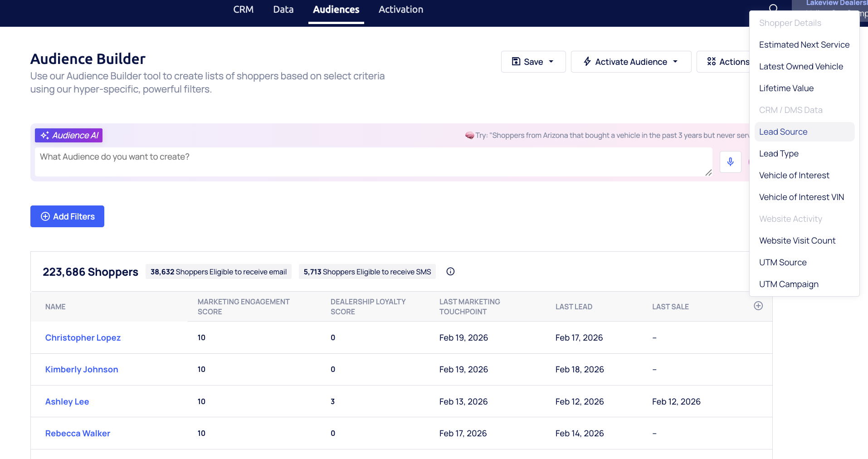The image size is (868, 459).
Task: Click the microphone icon for voice input
Action: point(730,162)
